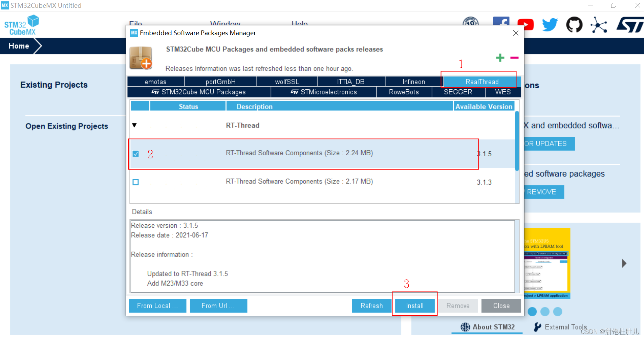Open the Facebook icon in the header

(x=501, y=21)
